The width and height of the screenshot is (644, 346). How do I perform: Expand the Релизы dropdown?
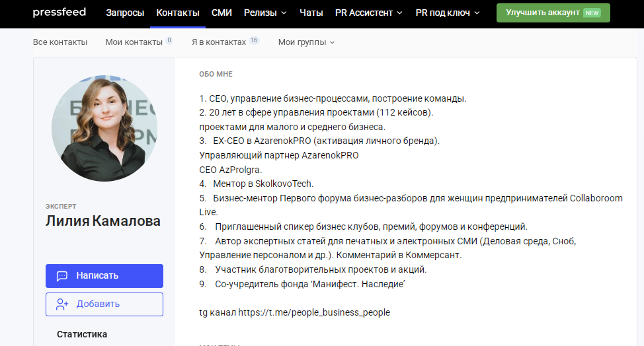tap(265, 13)
